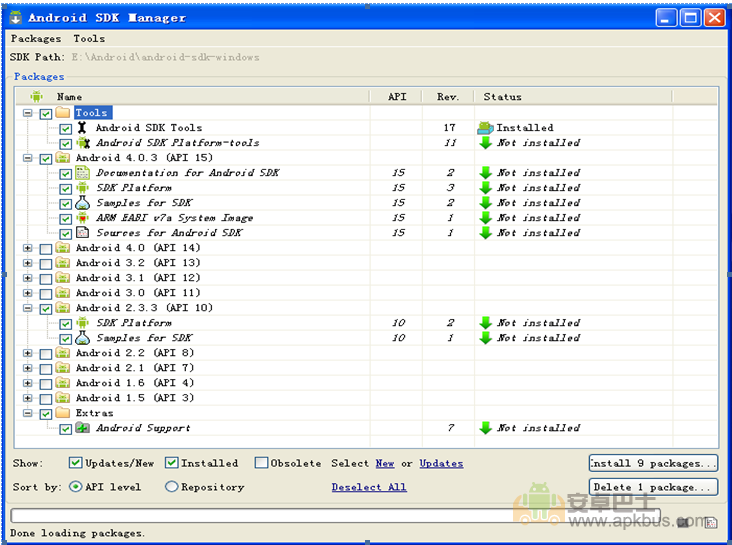Toggle the Installed show checkbox
Image resolution: width=732 pixels, height=545 pixels.
(172, 463)
